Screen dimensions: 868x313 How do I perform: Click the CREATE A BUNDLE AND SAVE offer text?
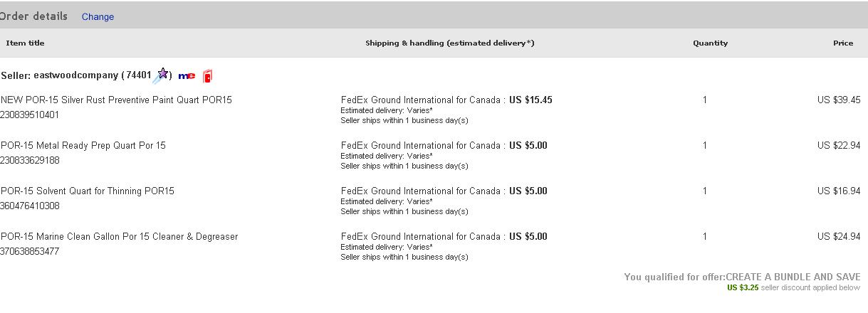click(793, 277)
